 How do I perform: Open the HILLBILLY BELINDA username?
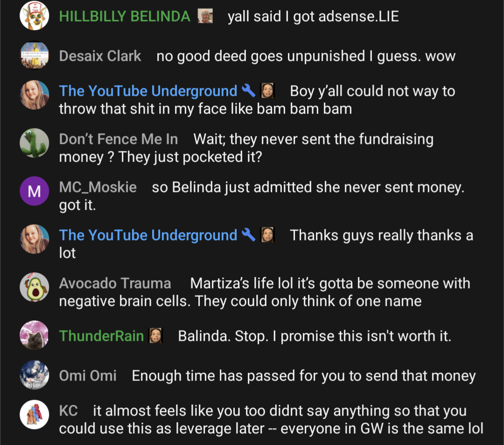[125, 16]
